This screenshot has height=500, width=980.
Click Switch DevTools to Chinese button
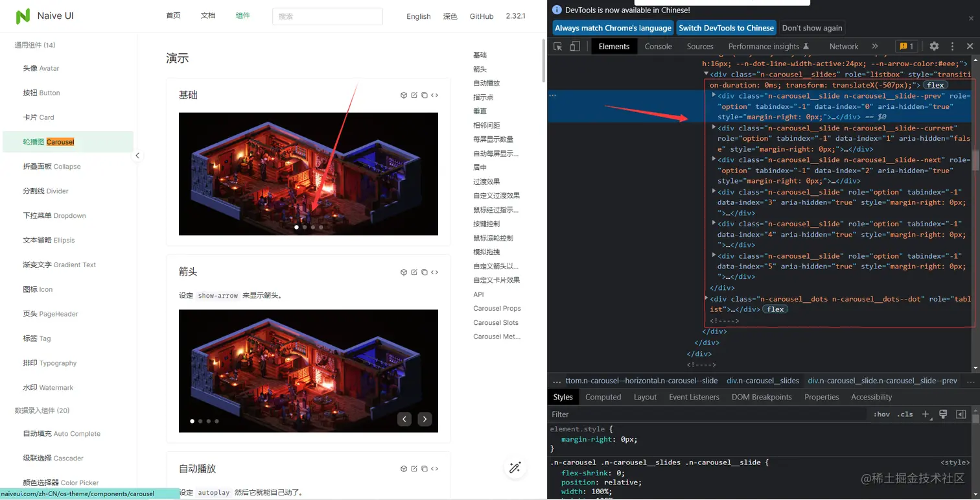[x=726, y=28]
